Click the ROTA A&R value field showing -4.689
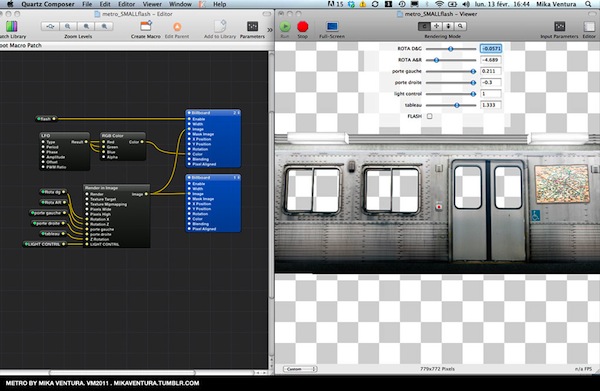The image size is (600, 391). (491, 60)
